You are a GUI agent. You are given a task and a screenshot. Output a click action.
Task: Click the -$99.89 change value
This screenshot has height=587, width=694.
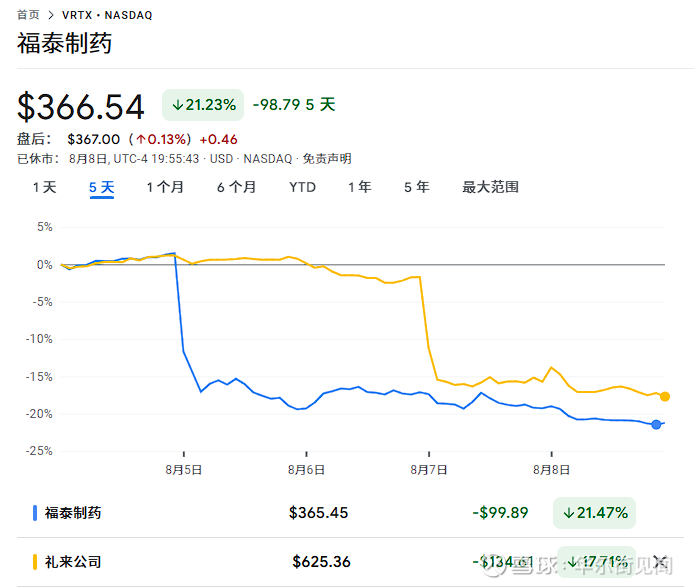pyautogui.click(x=500, y=513)
